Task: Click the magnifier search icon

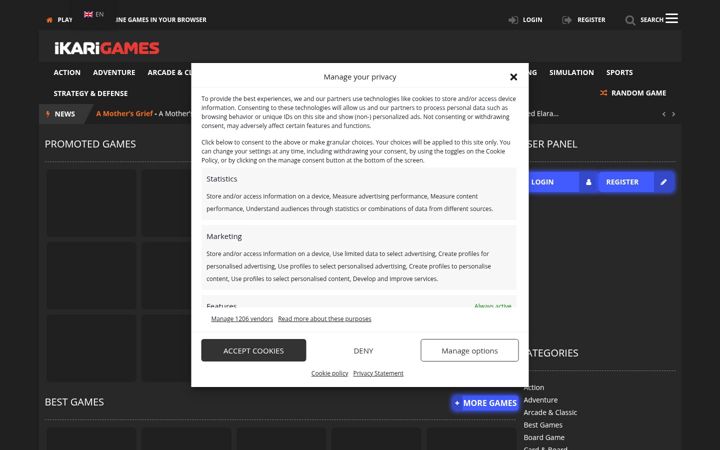Action: click(x=630, y=20)
